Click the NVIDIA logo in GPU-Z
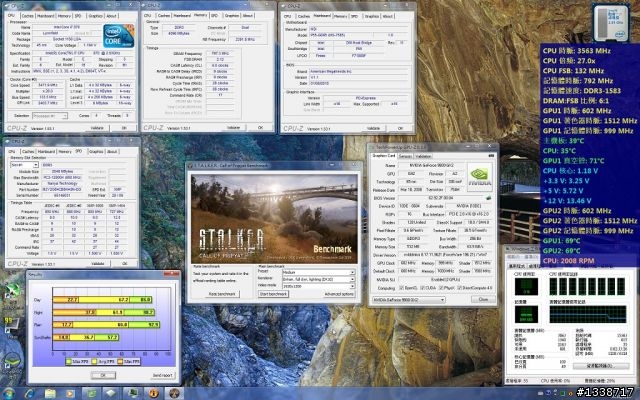Screen dimensions: 640x400 (x=480, y=175)
